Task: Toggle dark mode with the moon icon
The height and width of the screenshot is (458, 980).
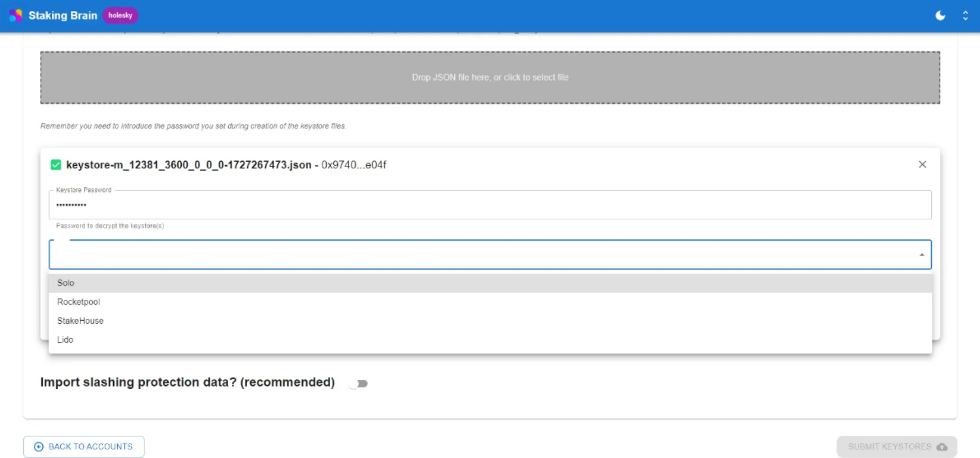Action: pyautogui.click(x=940, y=15)
